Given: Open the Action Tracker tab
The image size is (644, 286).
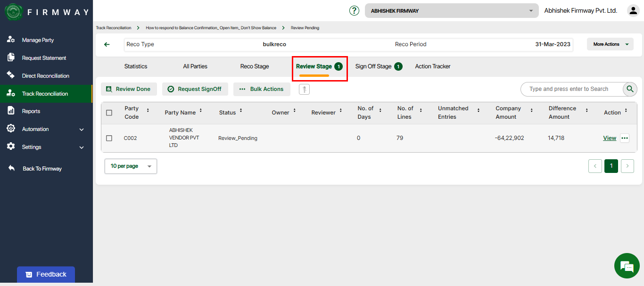Looking at the screenshot, I should 432,66.
